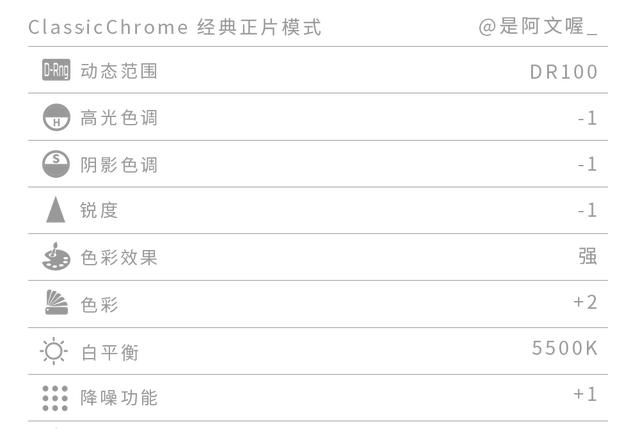Image resolution: width=640 pixels, height=429 pixels.
Task: Click the color swatch fan icon
Action: [x=56, y=303]
